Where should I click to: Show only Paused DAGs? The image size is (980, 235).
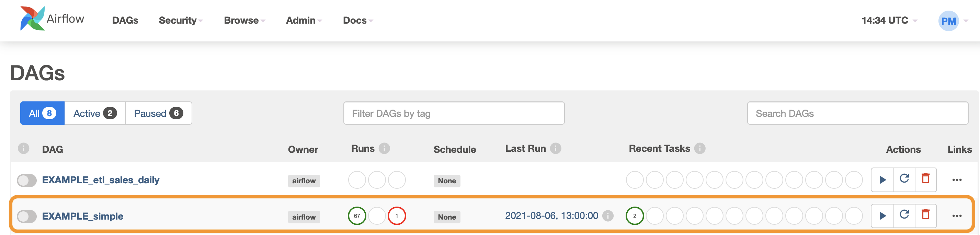pos(159,113)
